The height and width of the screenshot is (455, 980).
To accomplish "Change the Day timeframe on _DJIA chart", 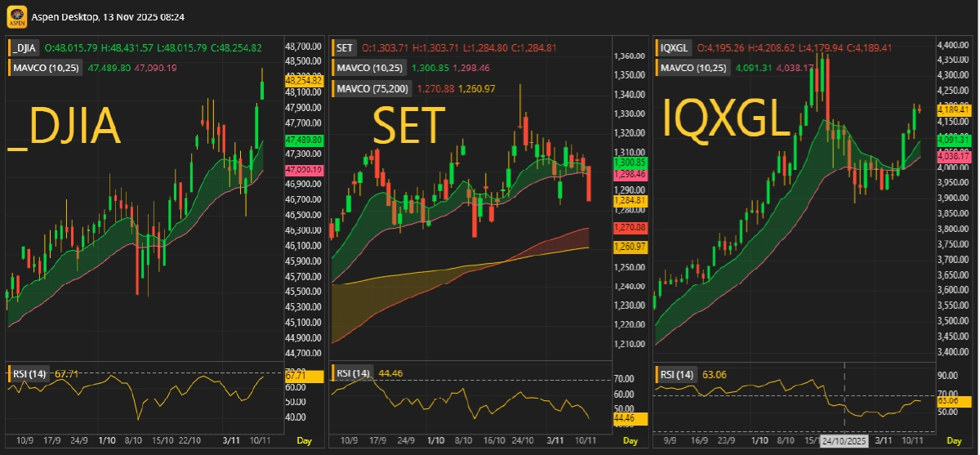I will tap(303, 440).
